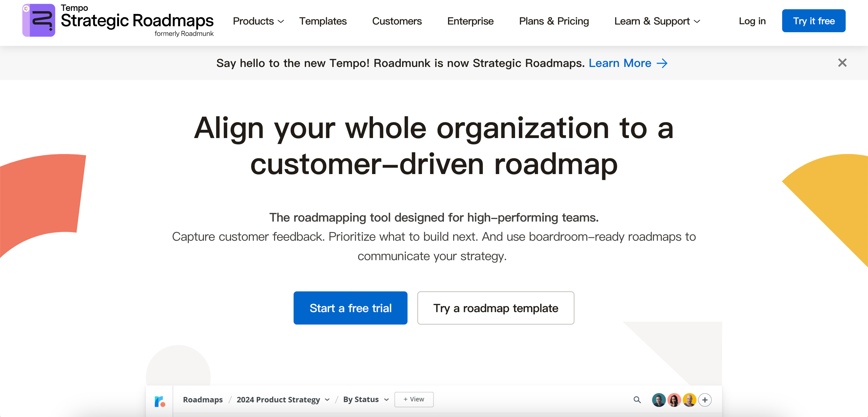Click the search magnifier icon in preview

point(637,400)
